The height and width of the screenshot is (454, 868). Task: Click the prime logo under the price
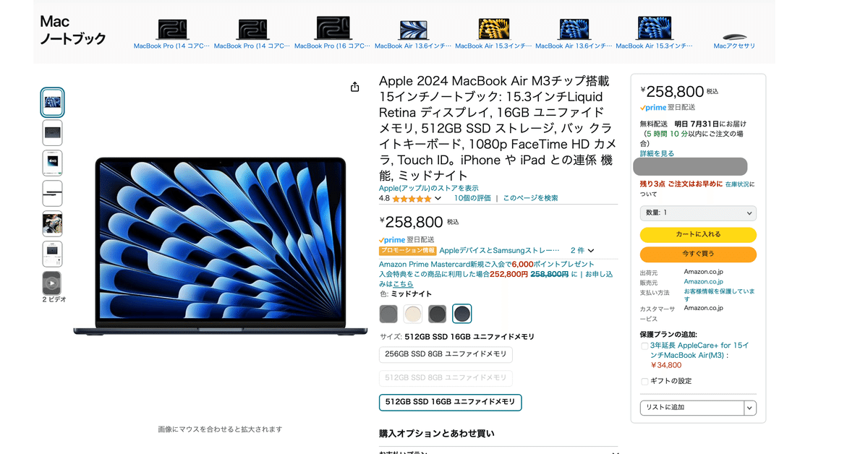click(391, 239)
